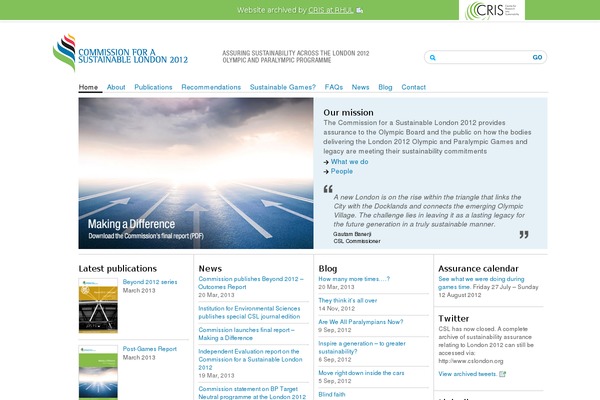Open Inspire a generation blog post
This screenshot has height=400, width=600.
tap(362, 347)
